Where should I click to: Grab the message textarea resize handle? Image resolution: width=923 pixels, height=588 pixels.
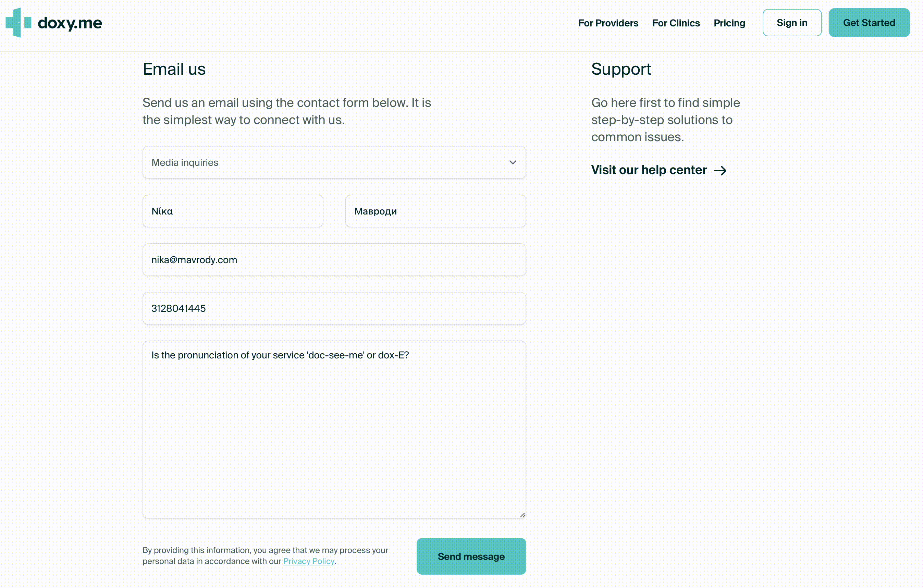[522, 515]
